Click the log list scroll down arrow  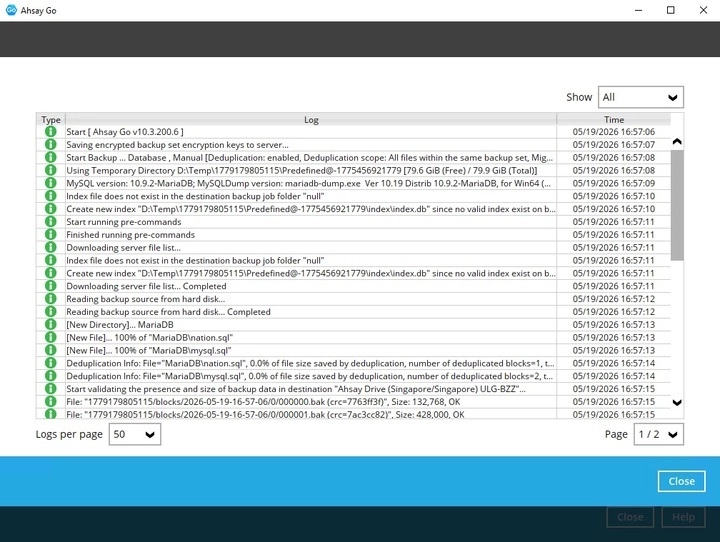click(677, 403)
